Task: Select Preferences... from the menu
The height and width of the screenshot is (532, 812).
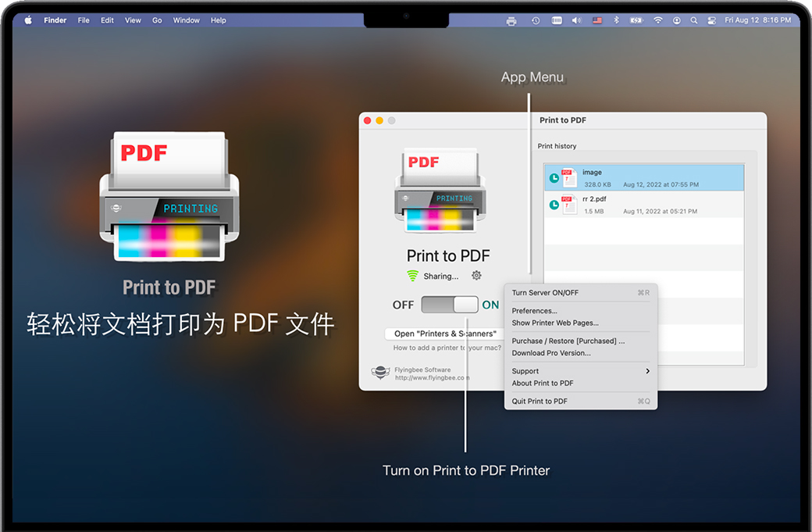Action: click(x=581, y=311)
